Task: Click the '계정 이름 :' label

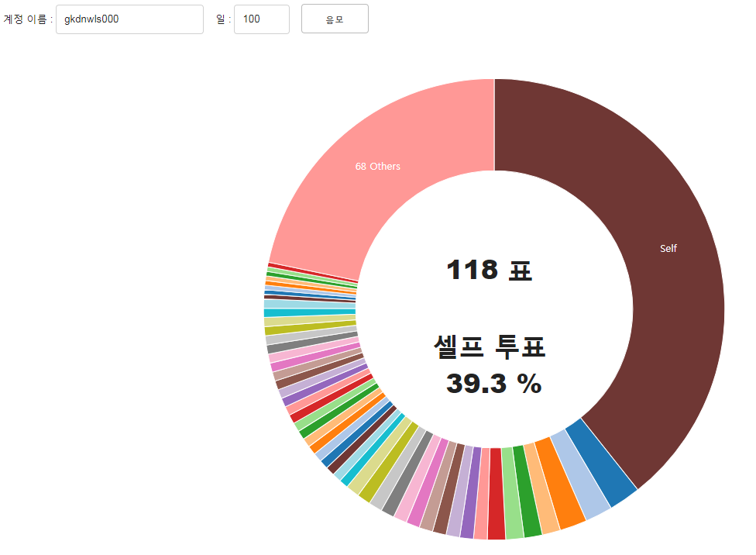Action: 28,19
